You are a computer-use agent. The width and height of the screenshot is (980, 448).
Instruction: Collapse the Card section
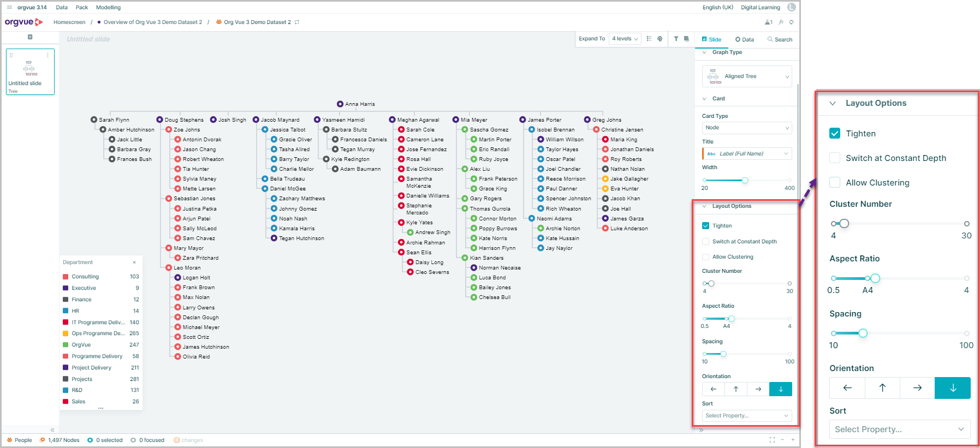click(x=705, y=99)
